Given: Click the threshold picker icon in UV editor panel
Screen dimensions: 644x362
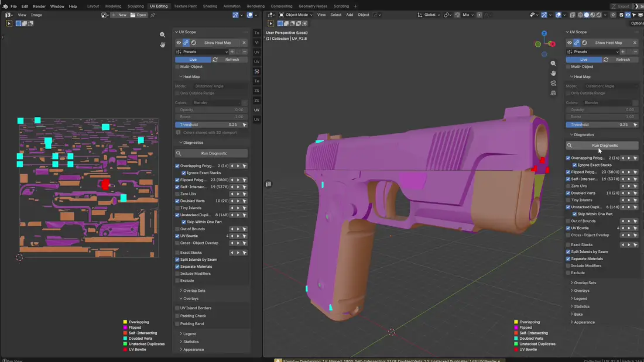Looking at the screenshot, I should click(x=244, y=125).
